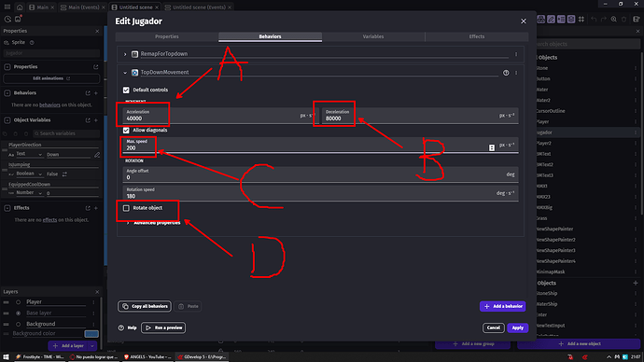
Task: Toggle the Allow diagonals checkbox
Action: point(126,130)
